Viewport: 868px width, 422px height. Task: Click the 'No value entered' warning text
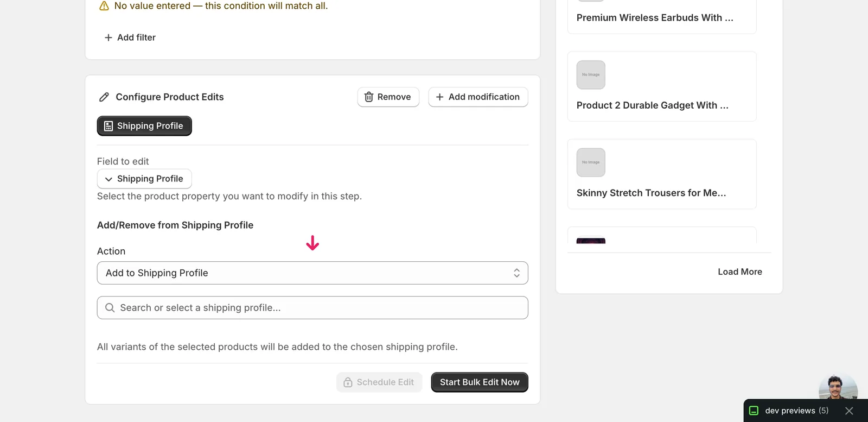[x=221, y=6]
